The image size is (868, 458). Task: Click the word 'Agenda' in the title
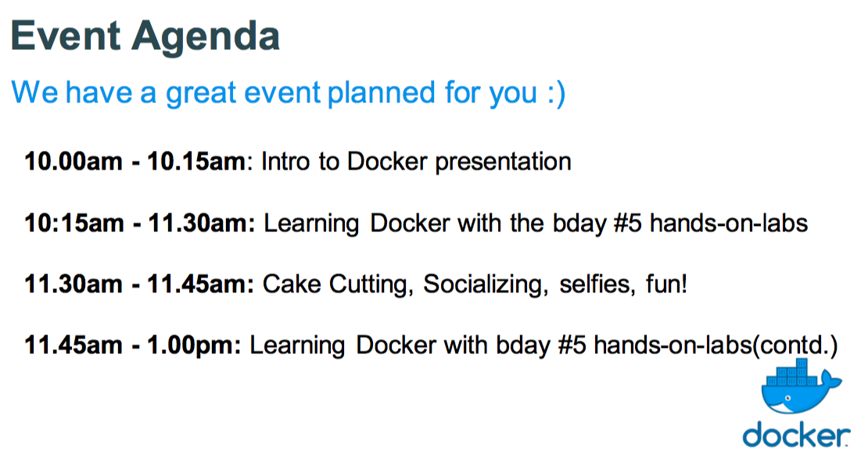(206, 38)
